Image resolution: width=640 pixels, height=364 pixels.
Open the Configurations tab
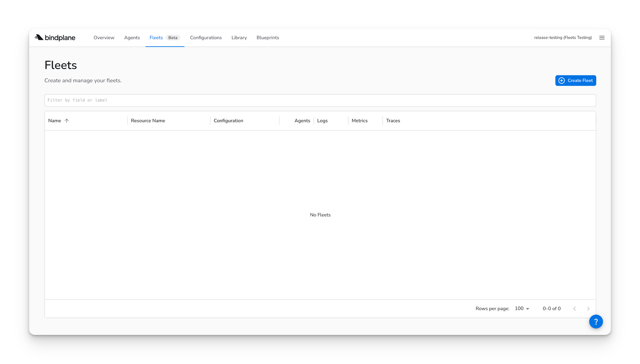tap(206, 38)
